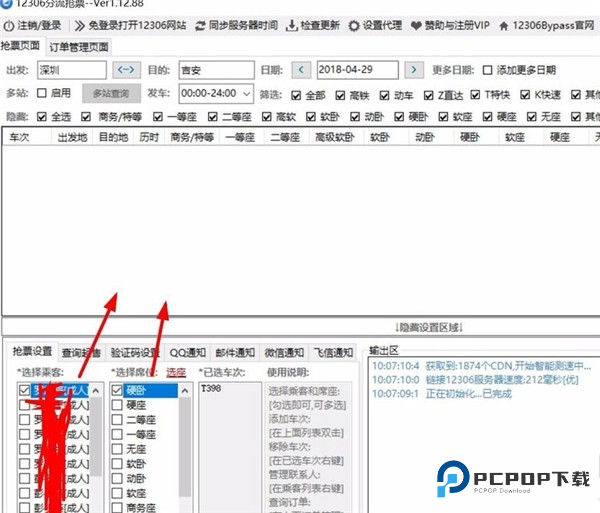Click 赞助与注册VIP heart item
This screenshot has height=513, width=600.
(x=450, y=26)
